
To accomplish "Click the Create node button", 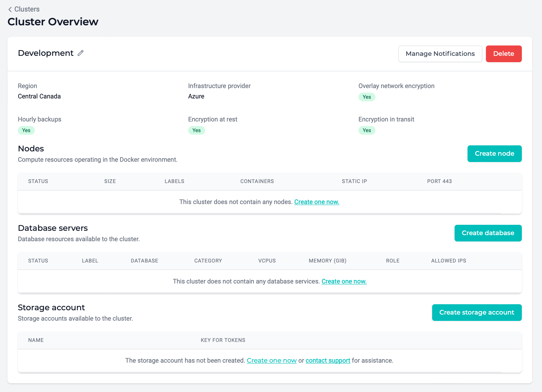I will click(x=494, y=154).
